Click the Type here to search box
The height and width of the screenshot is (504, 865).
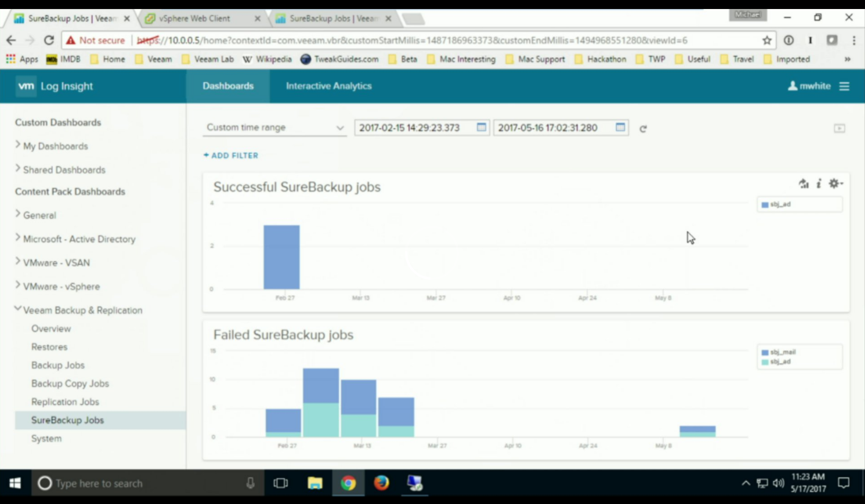(146, 483)
